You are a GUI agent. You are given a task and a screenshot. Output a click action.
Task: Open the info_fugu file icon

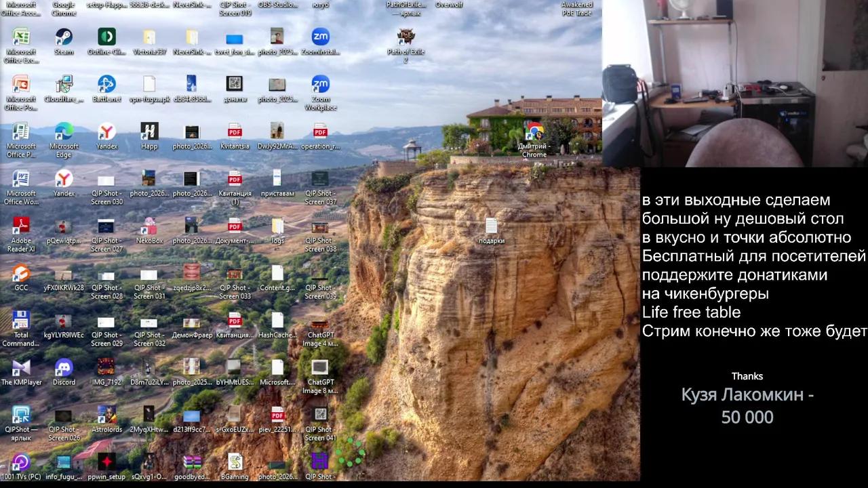tap(64, 468)
